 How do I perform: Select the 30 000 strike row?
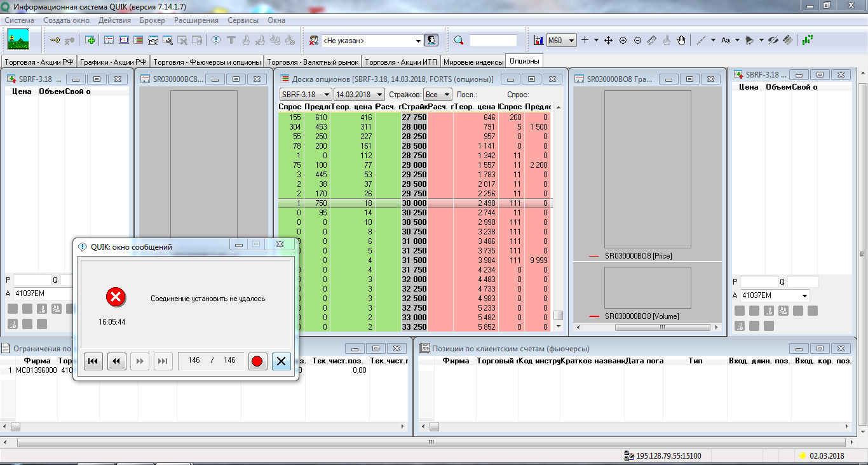click(x=414, y=203)
